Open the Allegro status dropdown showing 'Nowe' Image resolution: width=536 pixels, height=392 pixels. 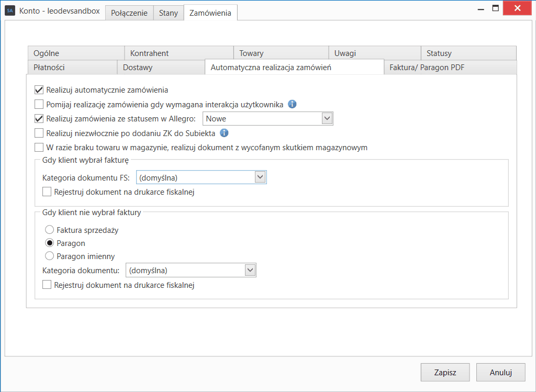pos(268,119)
